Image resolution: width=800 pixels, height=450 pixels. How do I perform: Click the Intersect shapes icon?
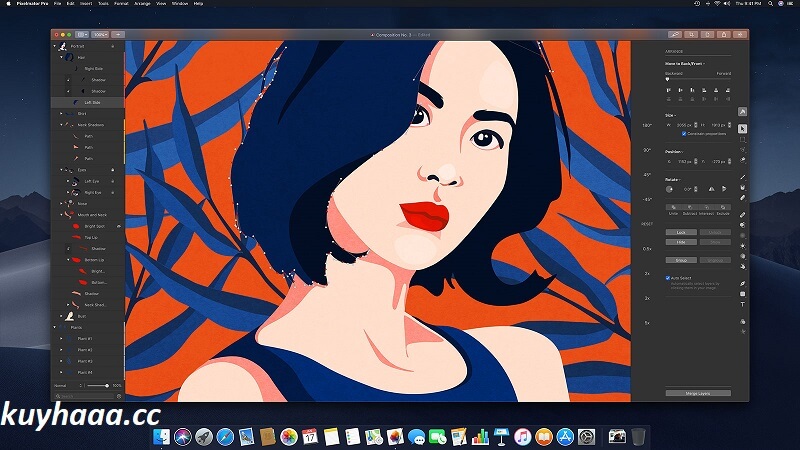706,207
